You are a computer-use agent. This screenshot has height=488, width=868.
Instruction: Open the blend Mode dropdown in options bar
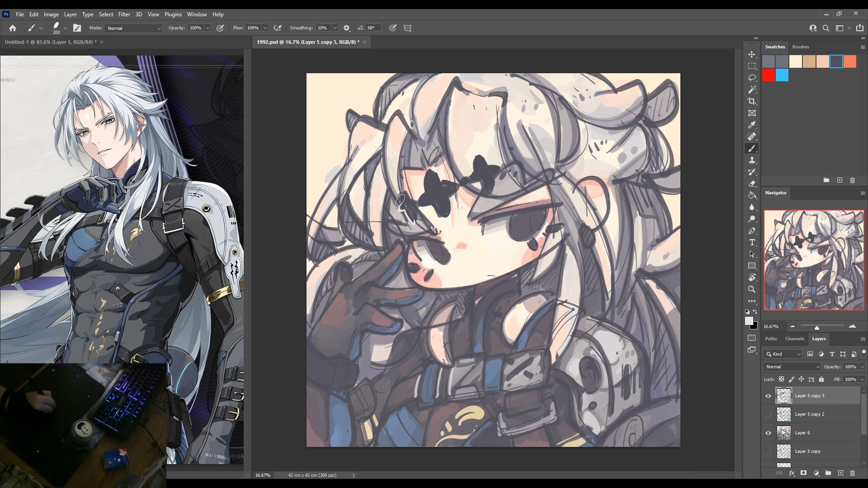click(133, 28)
